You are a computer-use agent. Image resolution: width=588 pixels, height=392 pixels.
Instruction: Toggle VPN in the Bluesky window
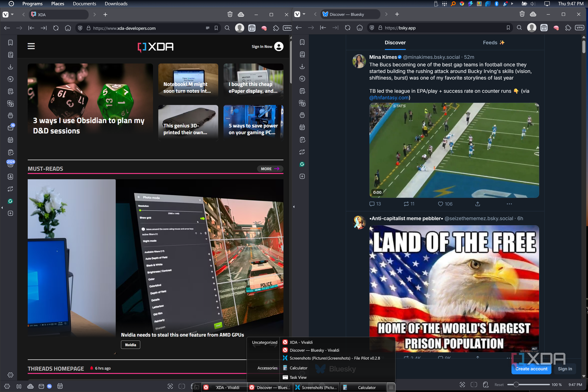(579, 28)
